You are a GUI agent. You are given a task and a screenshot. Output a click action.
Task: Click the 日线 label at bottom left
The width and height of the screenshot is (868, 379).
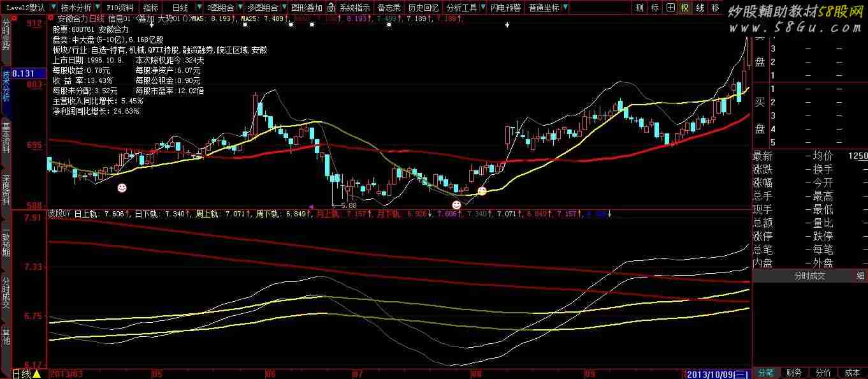(x=22, y=374)
